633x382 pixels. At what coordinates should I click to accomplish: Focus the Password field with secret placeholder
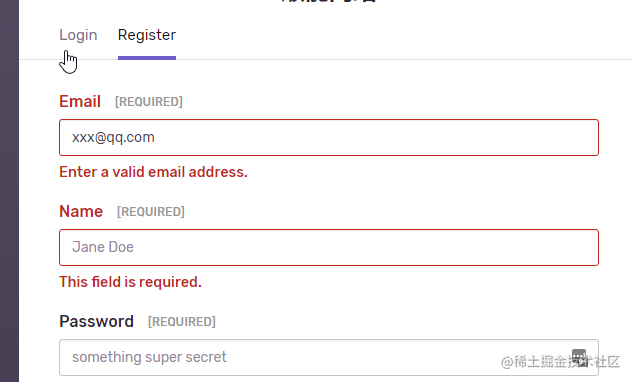(329, 358)
